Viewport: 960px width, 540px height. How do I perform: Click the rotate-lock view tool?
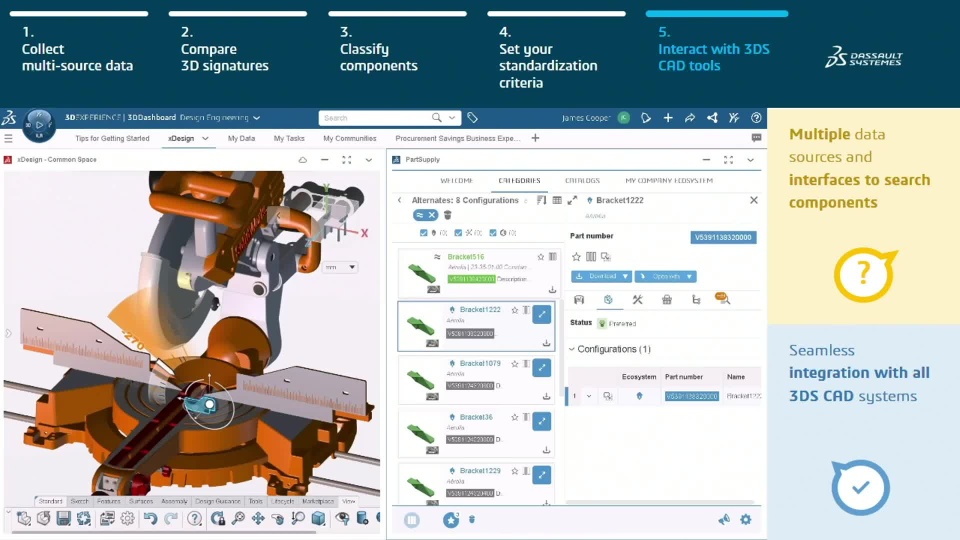[217, 519]
